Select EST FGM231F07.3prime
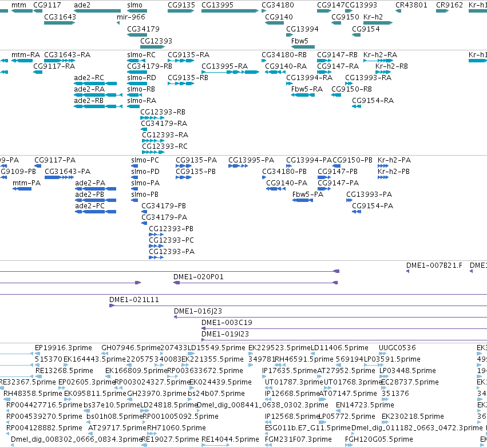The image size is (487, 448). [268, 445]
